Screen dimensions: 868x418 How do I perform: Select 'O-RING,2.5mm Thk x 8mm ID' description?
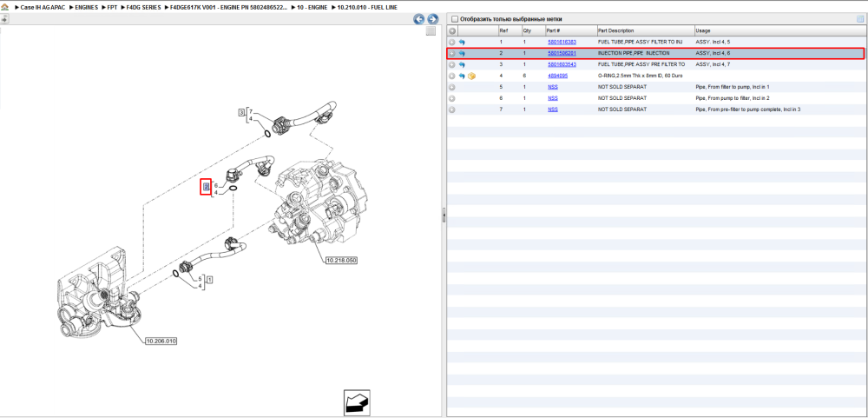click(x=641, y=76)
